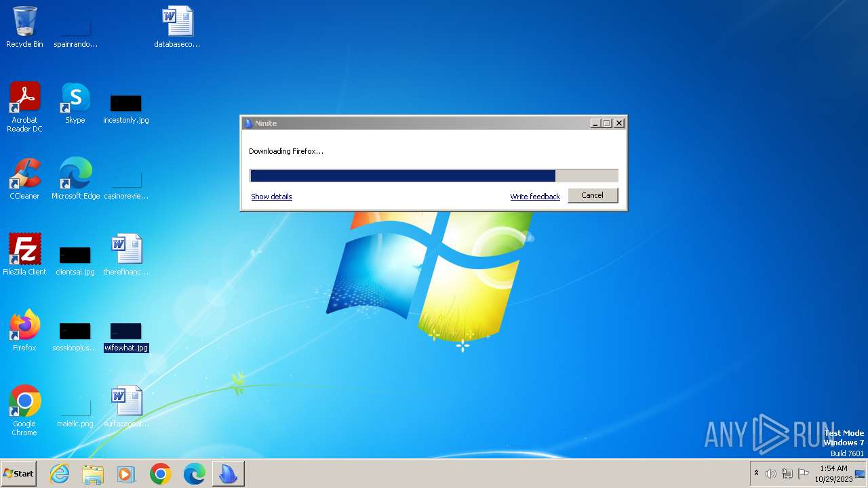Viewport: 868px width, 488px height.
Task: Select the databaseco... Word document
Action: point(177,27)
